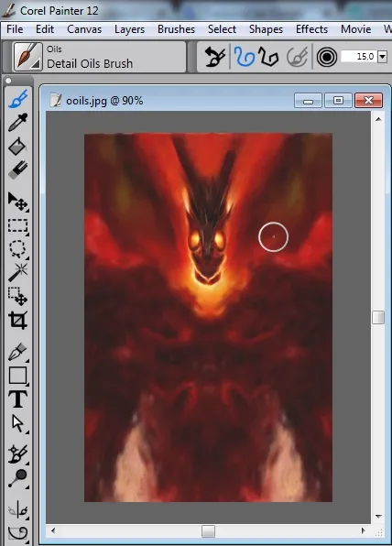Click the Reset Tool icon in property bar
The width and height of the screenshot is (392, 546).
tap(215, 57)
